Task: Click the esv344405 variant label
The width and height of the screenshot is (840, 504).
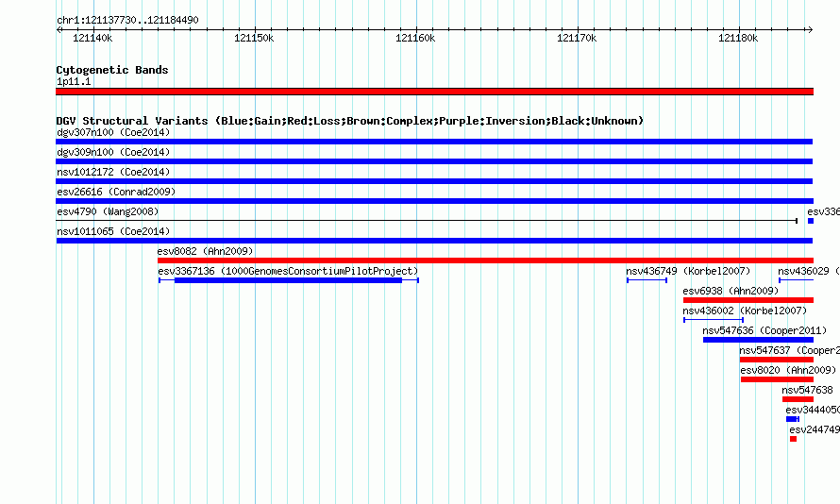Action: pyautogui.click(x=813, y=410)
